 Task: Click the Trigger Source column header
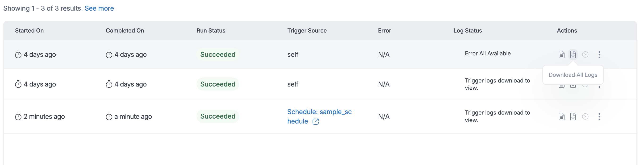coord(307,30)
